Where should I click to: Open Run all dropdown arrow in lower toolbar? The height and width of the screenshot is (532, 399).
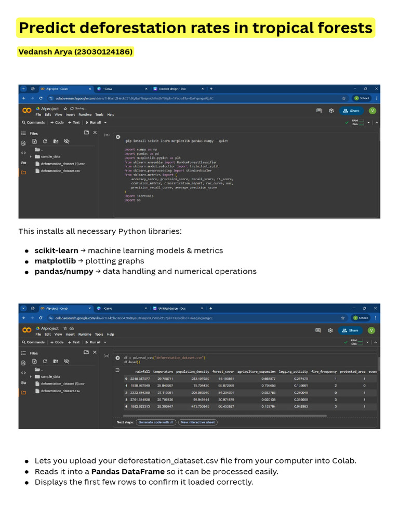tap(105, 342)
